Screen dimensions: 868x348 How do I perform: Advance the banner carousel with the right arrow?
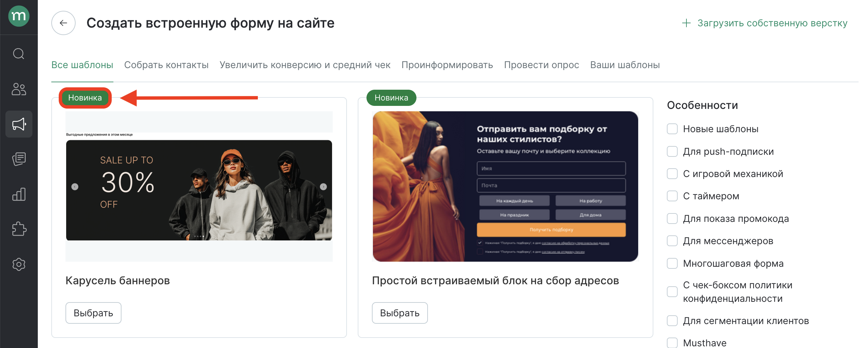coord(323,186)
